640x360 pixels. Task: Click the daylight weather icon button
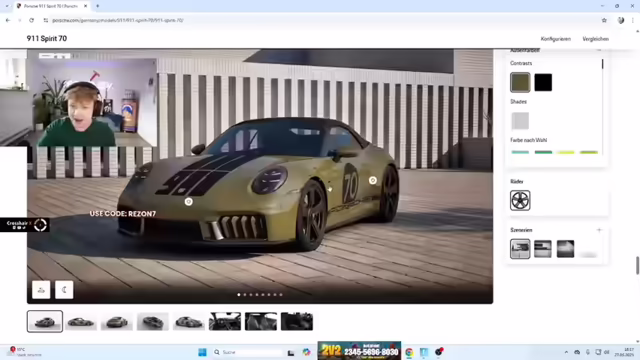[x=41, y=290]
